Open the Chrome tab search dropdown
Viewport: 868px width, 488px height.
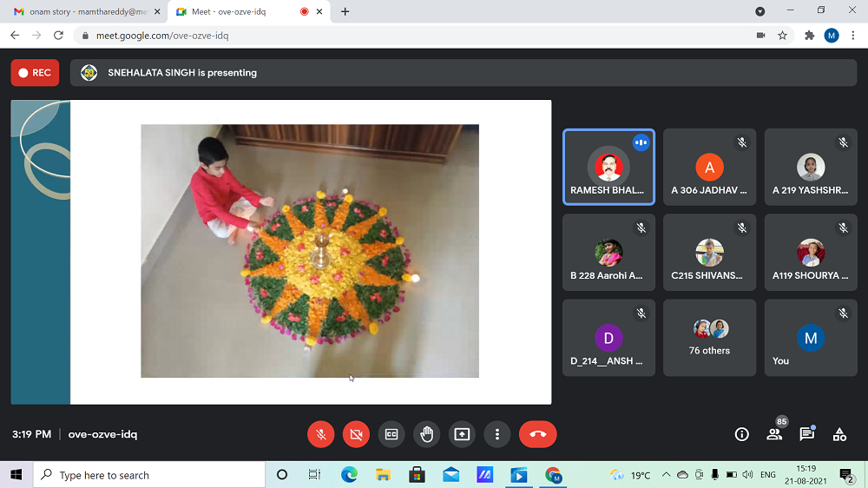(760, 11)
